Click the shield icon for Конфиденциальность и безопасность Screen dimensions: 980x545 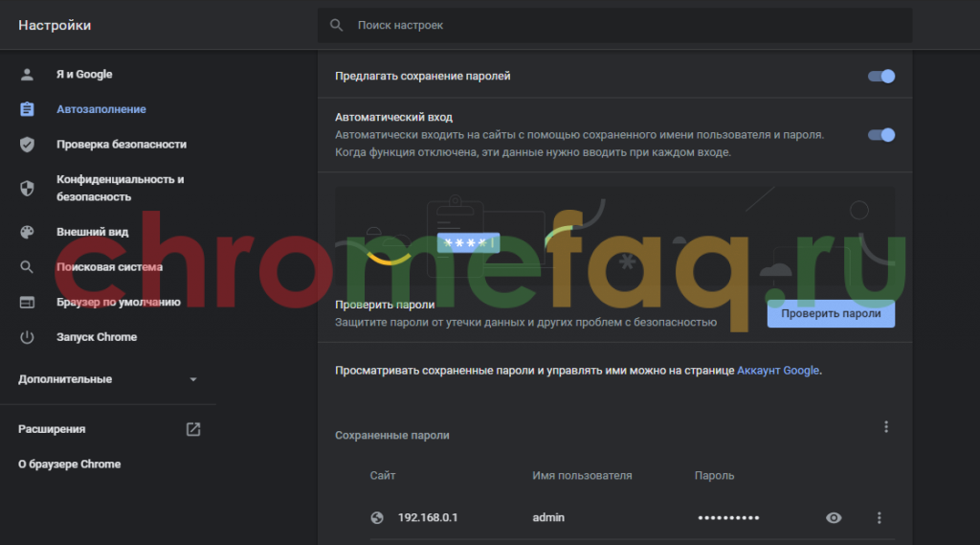(27, 188)
